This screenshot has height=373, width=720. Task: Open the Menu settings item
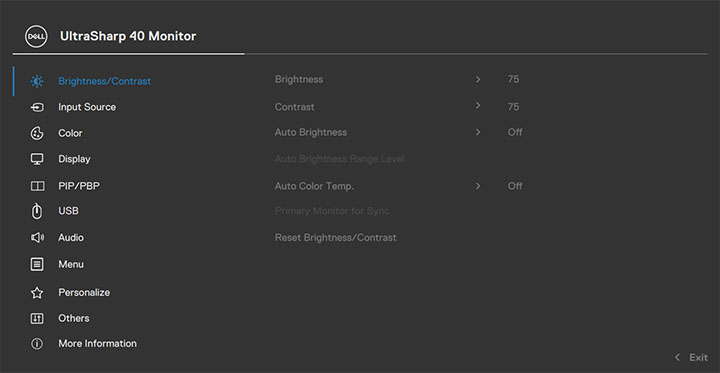tap(71, 265)
